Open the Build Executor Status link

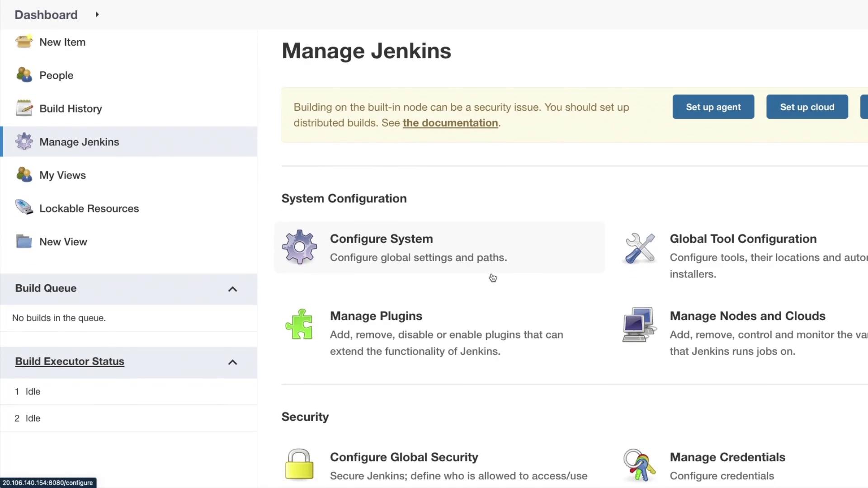coord(70,361)
